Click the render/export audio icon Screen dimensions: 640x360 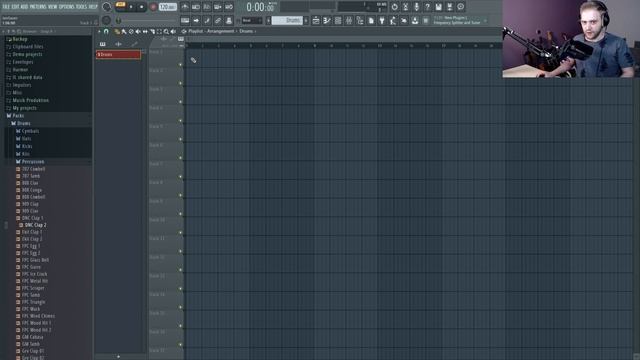[x=449, y=7]
